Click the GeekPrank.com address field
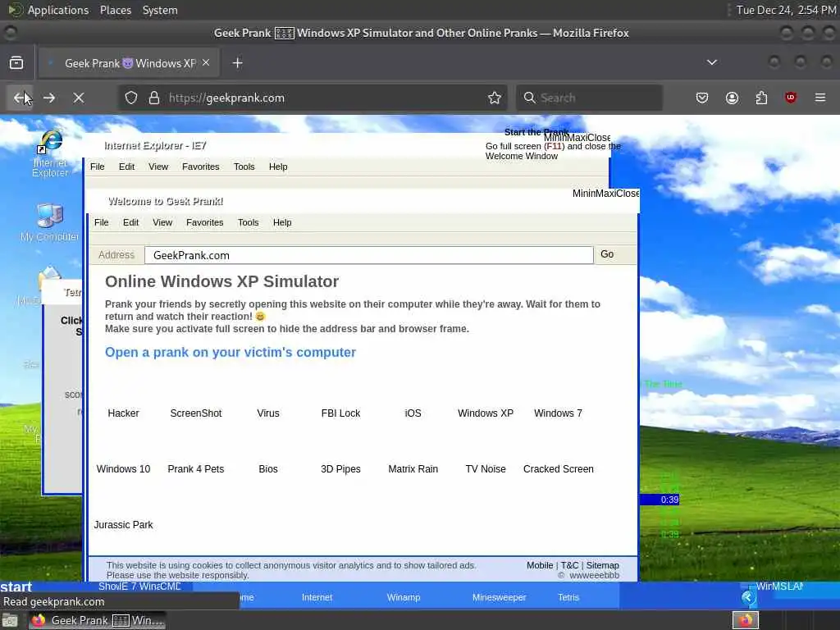Image resolution: width=840 pixels, height=630 pixels. [x=368, y=255]
